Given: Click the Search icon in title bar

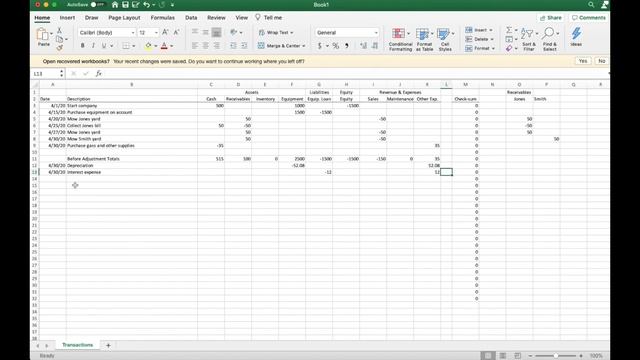Looking at the screenshot, I should pyautogui.click(x=591, y=5).
